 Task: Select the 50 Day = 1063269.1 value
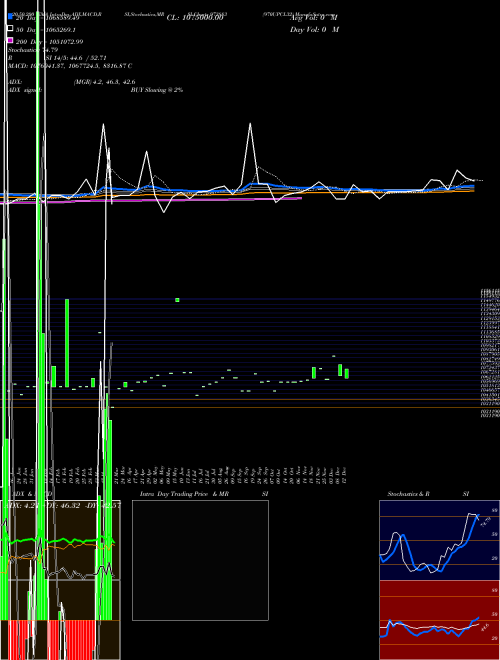coord(46,30)
